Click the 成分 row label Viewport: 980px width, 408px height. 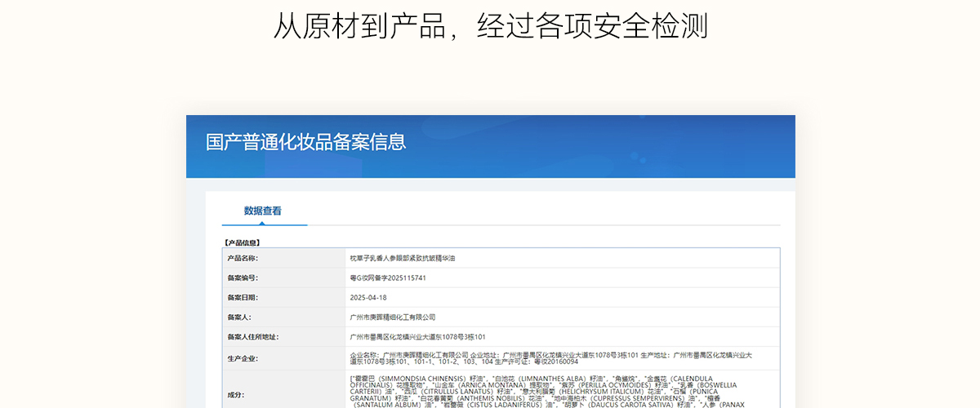pos(235,394)
